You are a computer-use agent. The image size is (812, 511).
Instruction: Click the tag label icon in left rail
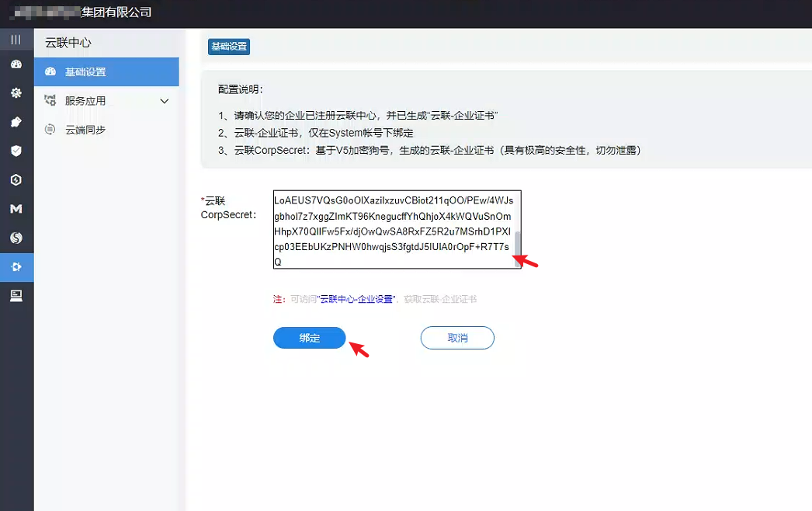pyautogui.click(x=16, y=122)
